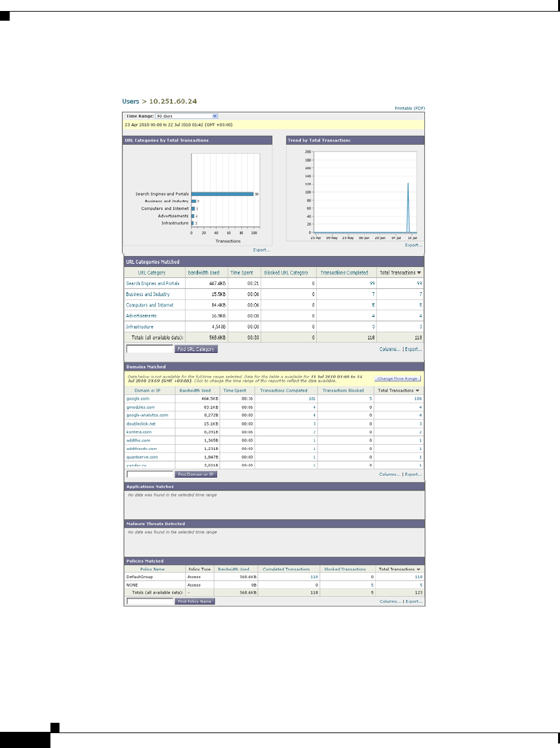Open the Advertisements category link in table
Viewport: 560px width, 748px height.
(141, 315)
